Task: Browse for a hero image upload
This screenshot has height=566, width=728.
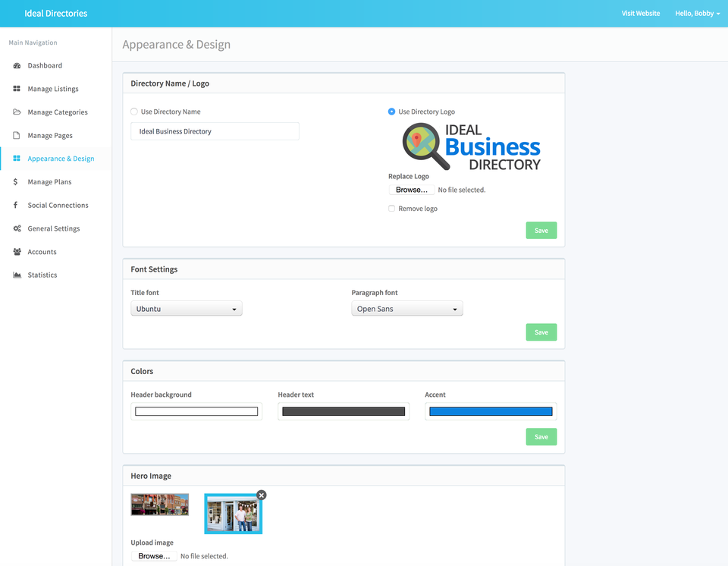Action: click(x=154, y=556)
